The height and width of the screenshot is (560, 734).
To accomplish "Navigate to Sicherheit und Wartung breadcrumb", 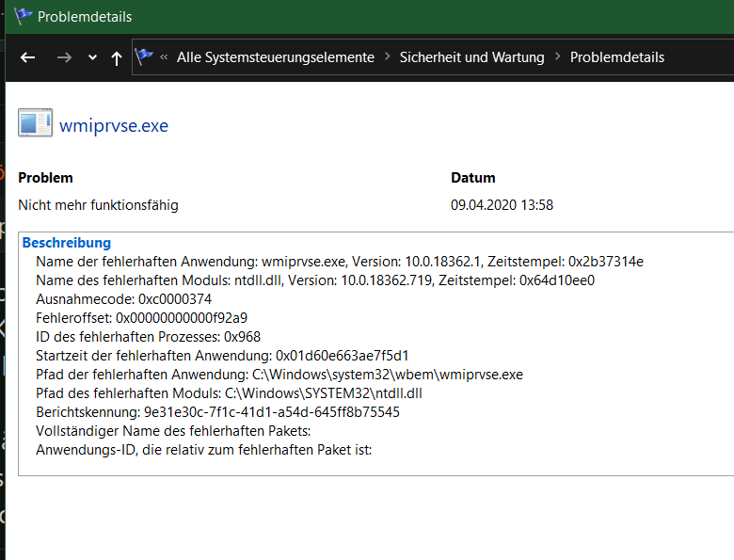I will coord(471,57).
